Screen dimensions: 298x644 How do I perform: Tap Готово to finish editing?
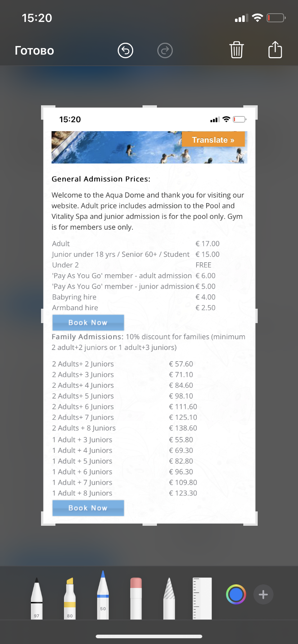coord(35,51)
